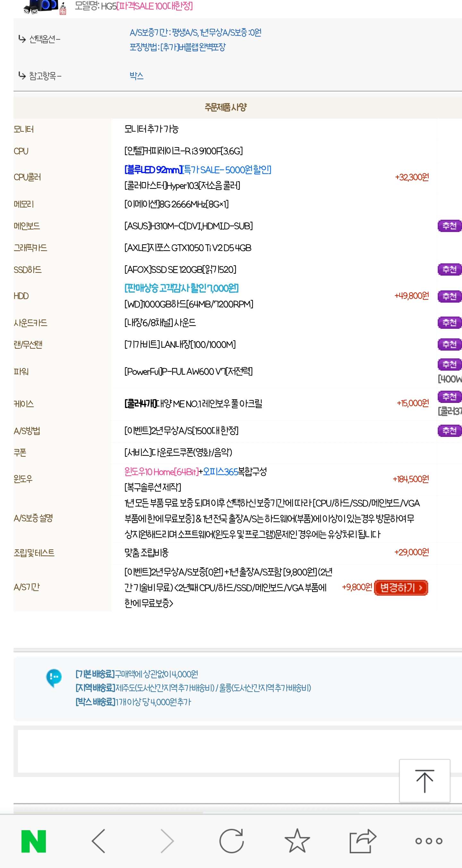Click the +32,300원 CPU쿨러 price
The height and width of the screenshot is (868, 462).
[x=412, y=177]
